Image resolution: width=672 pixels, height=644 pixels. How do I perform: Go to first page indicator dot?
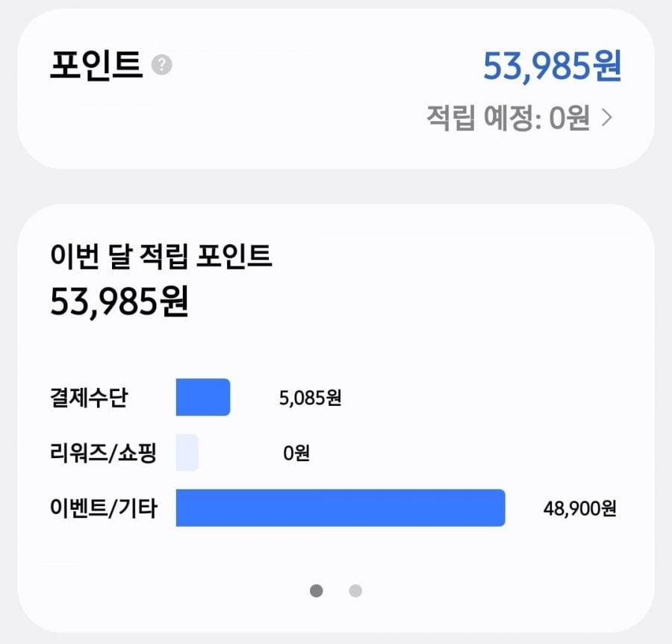click(317, 591)
